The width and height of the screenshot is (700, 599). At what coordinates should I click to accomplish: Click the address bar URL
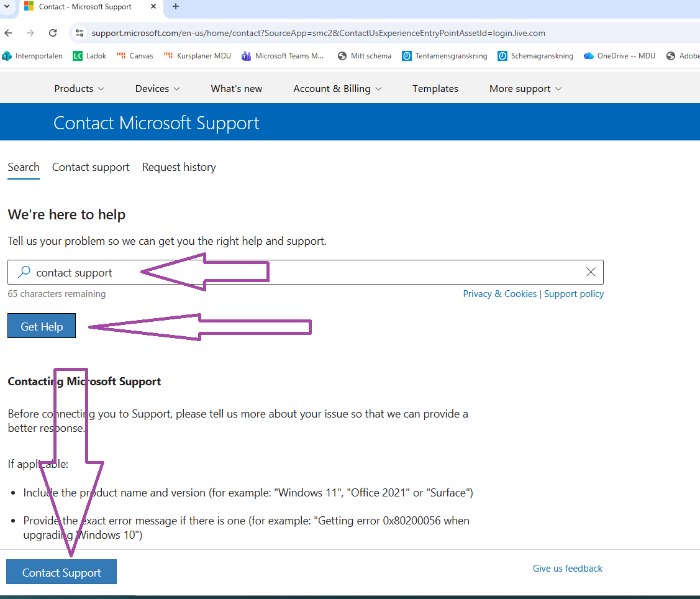[x=318, y=33]
